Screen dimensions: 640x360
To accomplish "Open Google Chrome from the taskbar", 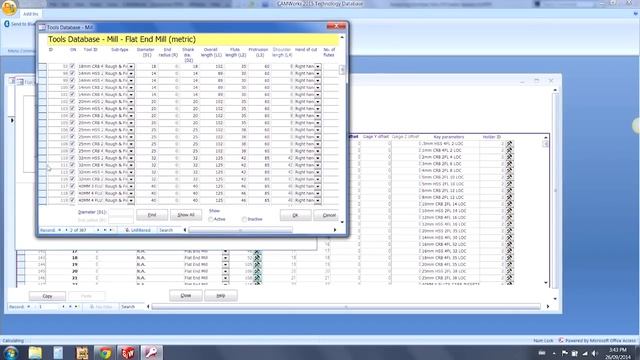I will click(x=105, y=353).
